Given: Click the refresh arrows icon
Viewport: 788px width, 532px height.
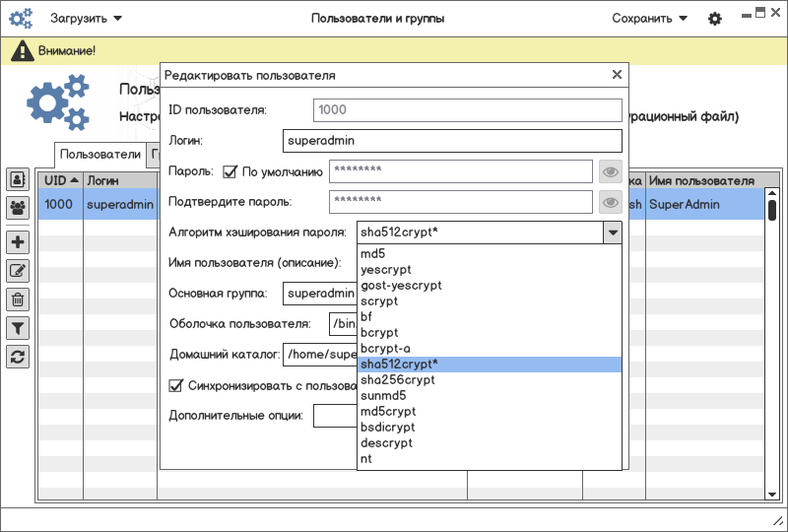Looking at the screenshot, I should pos(18,357).
